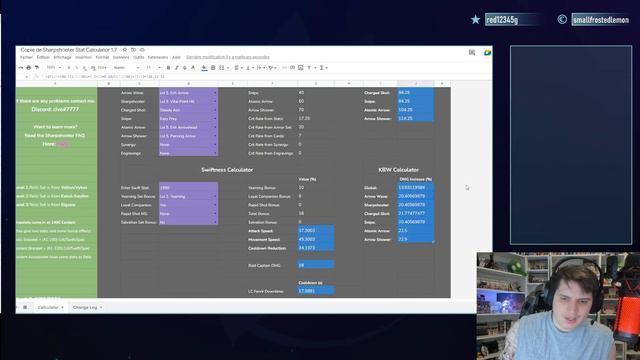640x360 pixels.
Task: Expand the Loyal Companion dropdown
Action: (215, 205)
